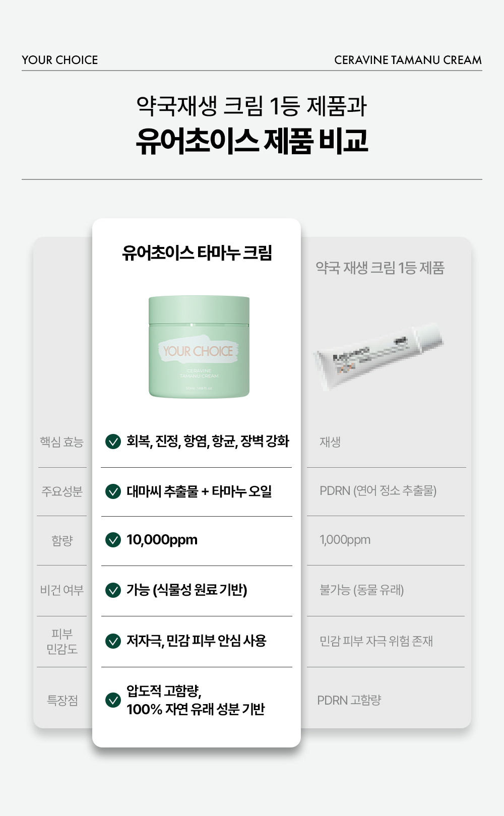The width and height of the screenshot is (504, 816).
Task: Click the CERAVINE TAMANU CREAM header text
Action: [x=408, y=60]
